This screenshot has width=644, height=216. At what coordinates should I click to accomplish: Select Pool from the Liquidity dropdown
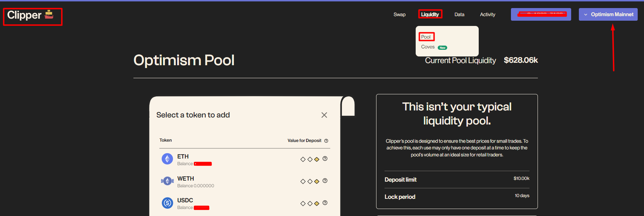click(x=426, y=37)
